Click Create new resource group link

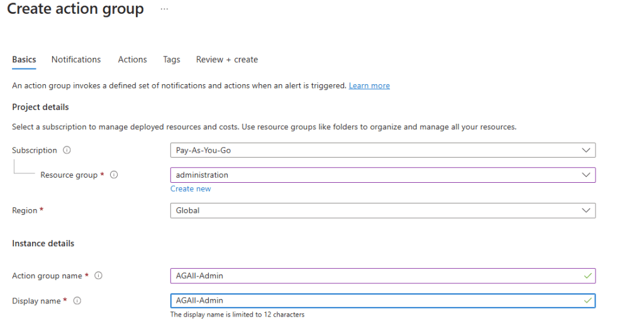191,189
